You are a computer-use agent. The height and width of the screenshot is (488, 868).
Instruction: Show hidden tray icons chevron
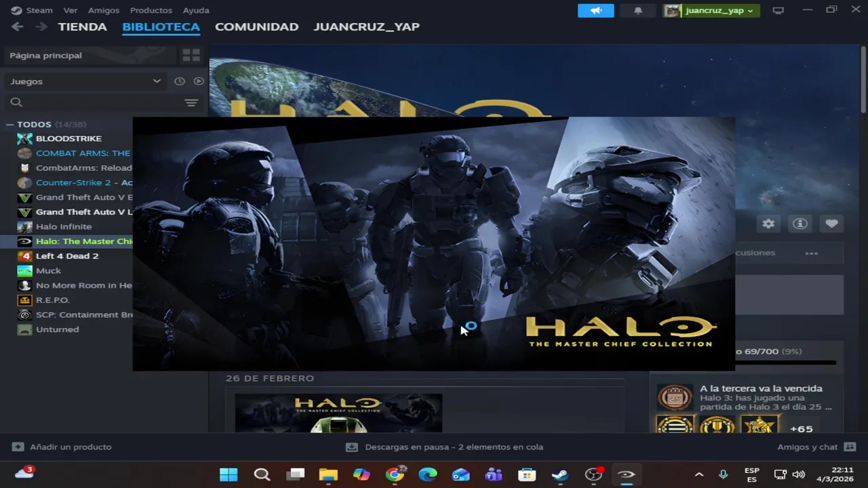click(x=699, y=474)
